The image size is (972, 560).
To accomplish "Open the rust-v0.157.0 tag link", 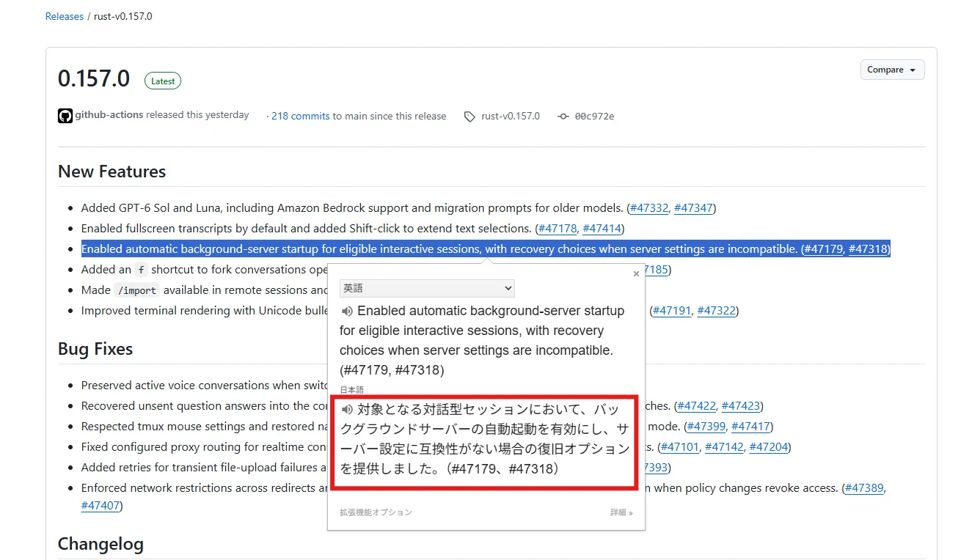I will (511, 116).
